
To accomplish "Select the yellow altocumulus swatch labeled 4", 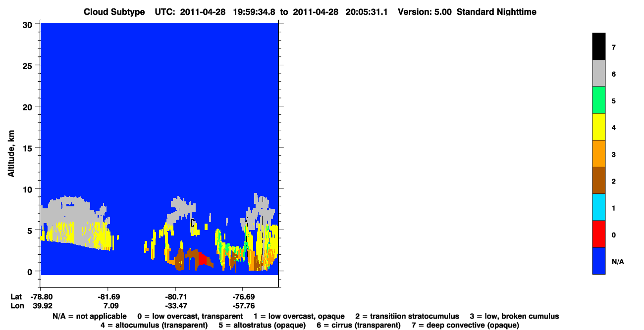I will point(598,127).
